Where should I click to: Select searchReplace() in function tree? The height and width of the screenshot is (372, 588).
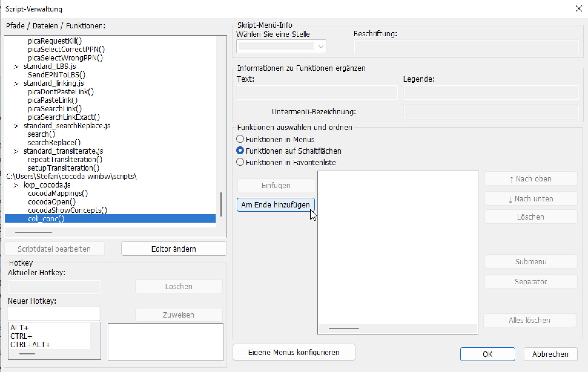54,142
